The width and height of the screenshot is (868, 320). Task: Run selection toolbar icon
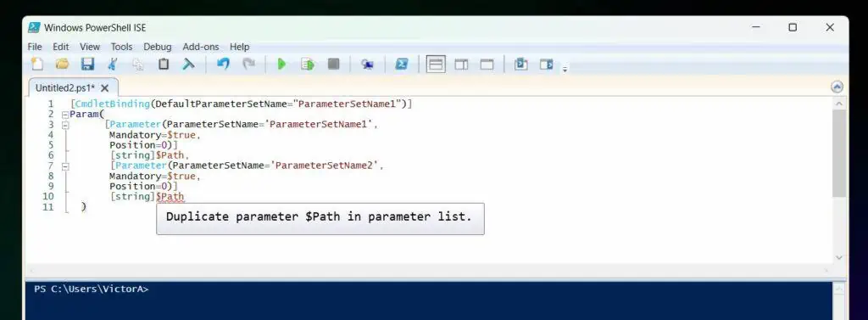point(307,65)
